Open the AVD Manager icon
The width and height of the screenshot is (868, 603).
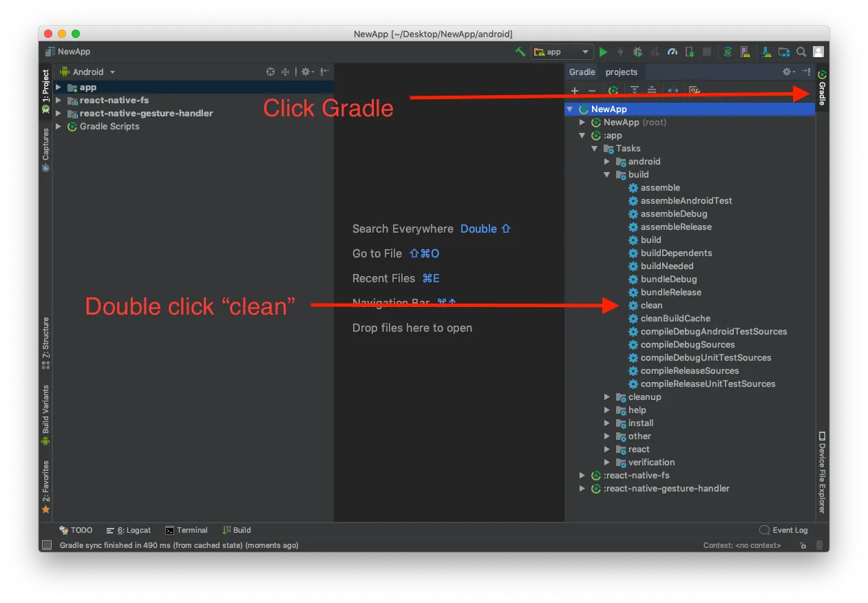pos(745,52)
